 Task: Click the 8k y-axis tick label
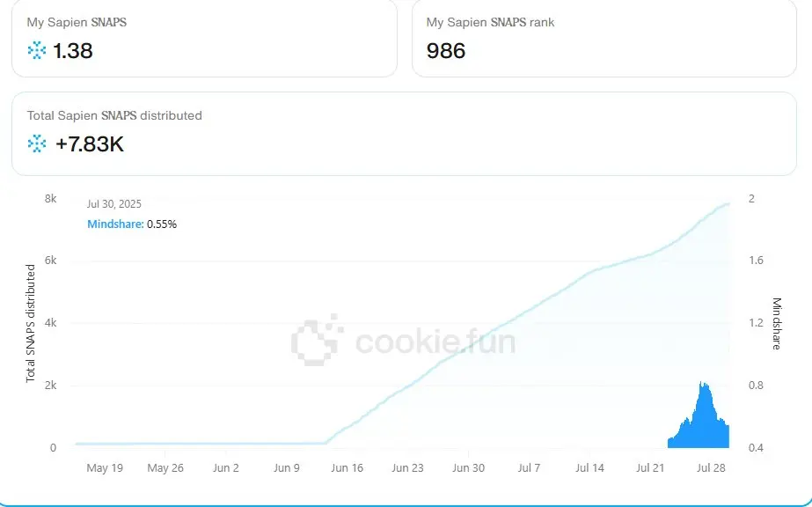point(51,199)
